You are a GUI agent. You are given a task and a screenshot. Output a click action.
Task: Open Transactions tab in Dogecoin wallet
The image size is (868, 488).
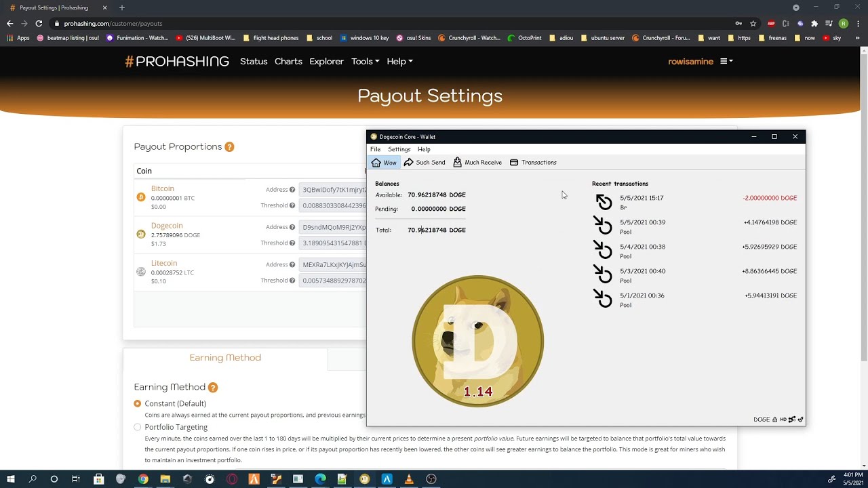point(533,163)
